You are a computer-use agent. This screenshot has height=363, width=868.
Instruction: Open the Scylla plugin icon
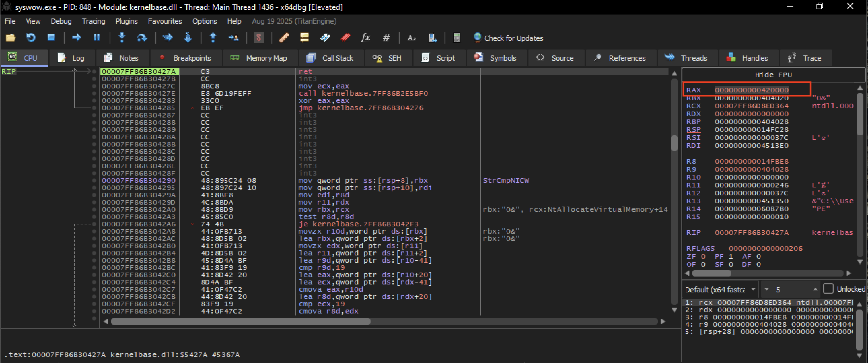(x=259, y=38)
